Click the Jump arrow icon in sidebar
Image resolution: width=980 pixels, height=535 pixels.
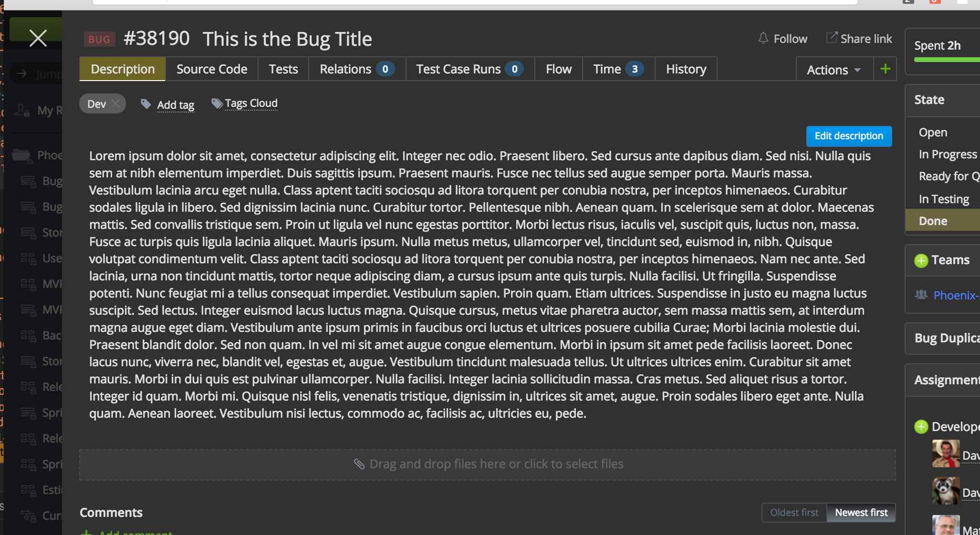[21, 73]
